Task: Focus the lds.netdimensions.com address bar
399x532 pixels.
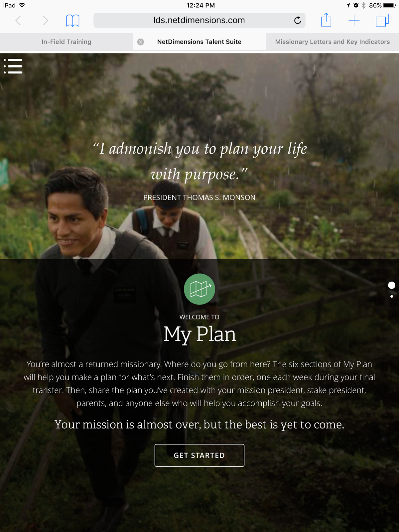Action: point(199,20)
